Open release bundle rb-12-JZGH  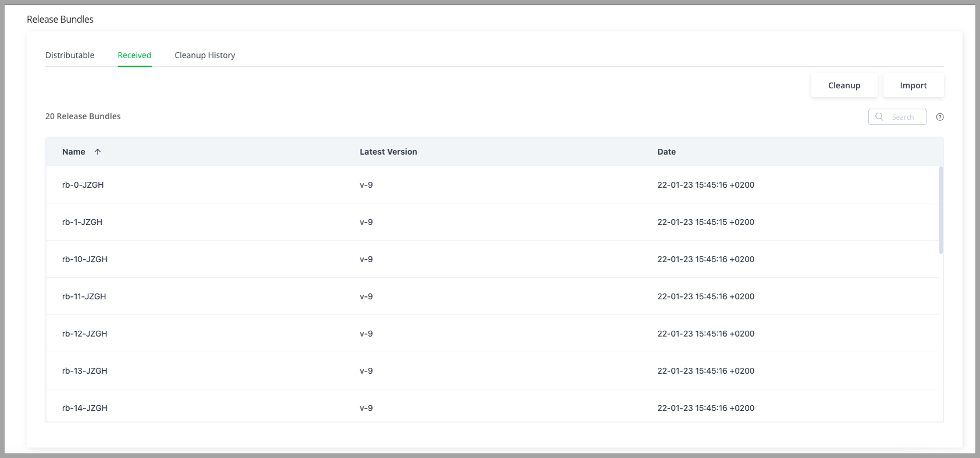(x=85, y=334)
